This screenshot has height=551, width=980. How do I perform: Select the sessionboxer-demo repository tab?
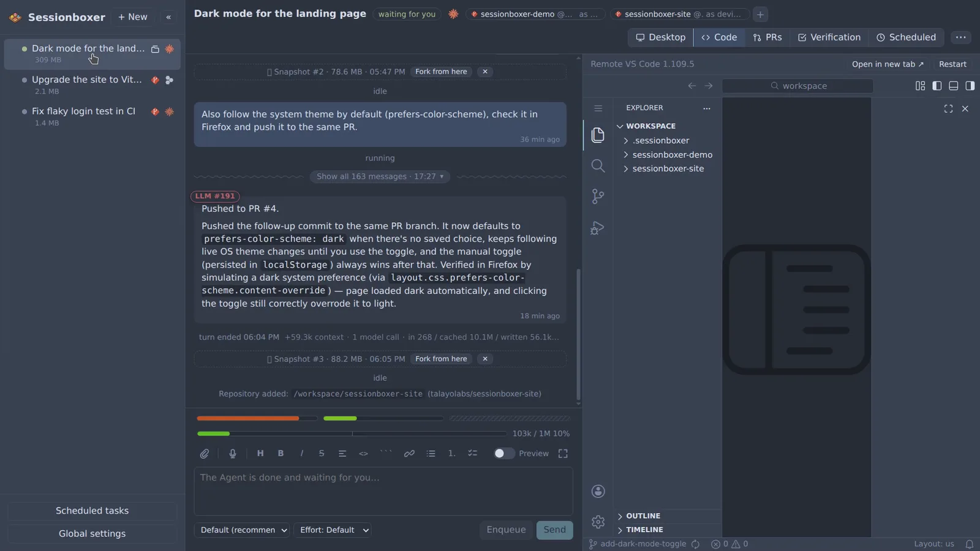click(x=535, y=14)
